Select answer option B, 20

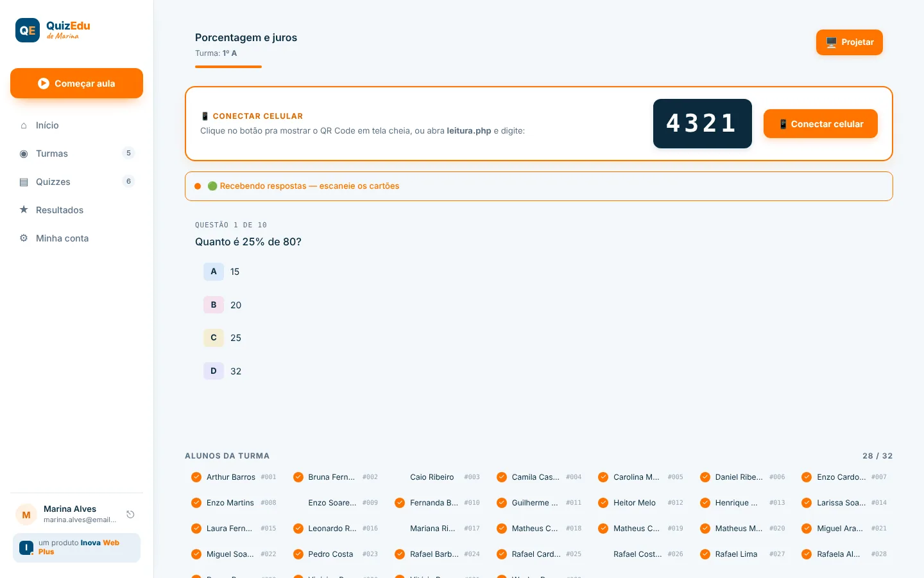pyautogui.click(x=223, y=305)
